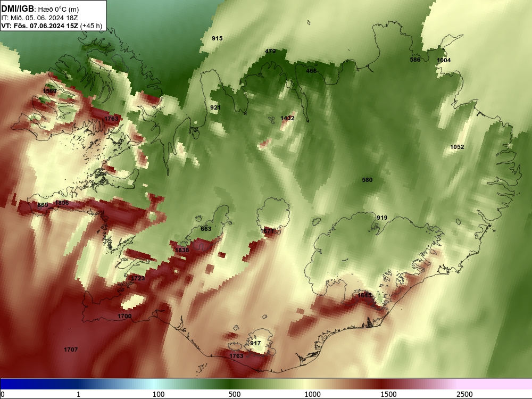
Task: Click the 1569 value label
Action: click(50, 91)
